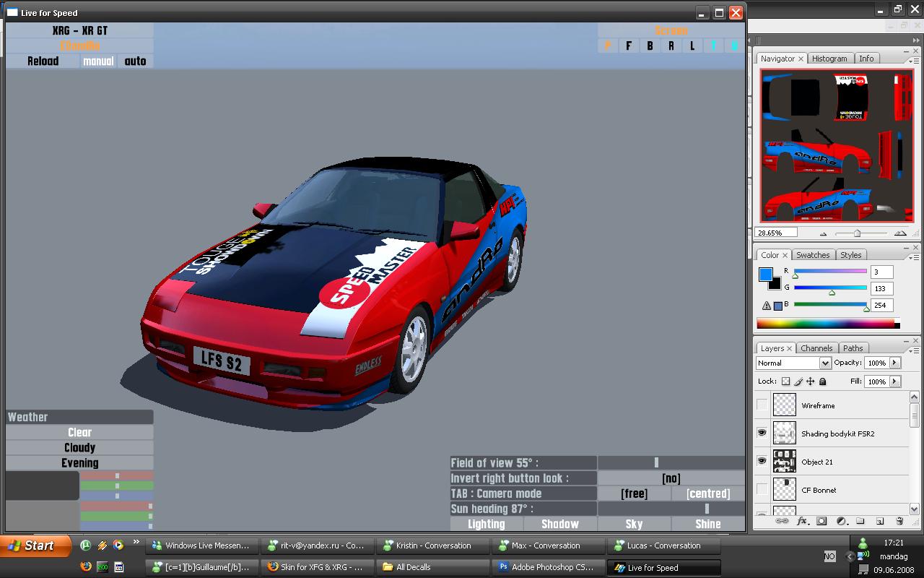The width and height of the screenshot is (924, 578).
Task: Switch to the Info tab
Action: coord(866,59)
